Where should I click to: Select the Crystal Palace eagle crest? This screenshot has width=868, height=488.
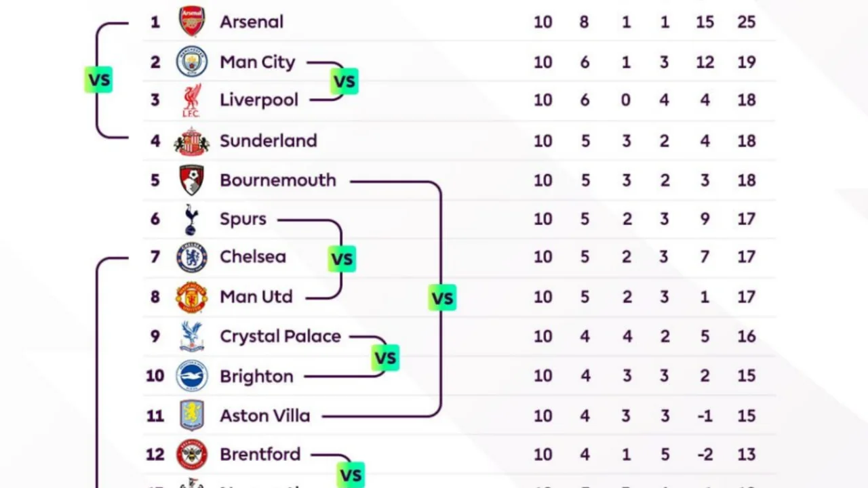coord(192,336)
